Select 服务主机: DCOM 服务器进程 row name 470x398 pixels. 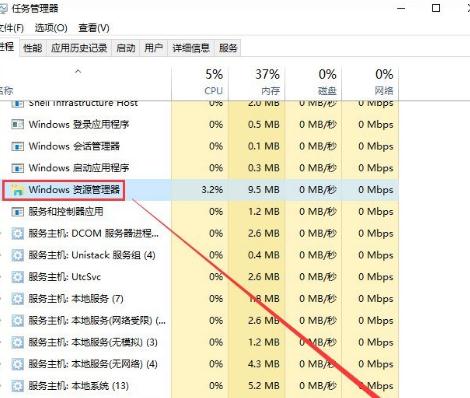coord(93,233)
